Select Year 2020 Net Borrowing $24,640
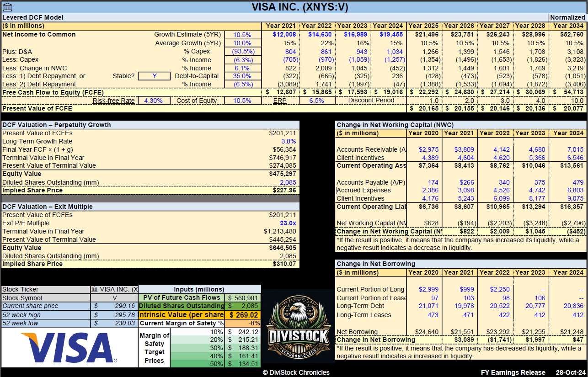588x377 pixels. (427, 332)
